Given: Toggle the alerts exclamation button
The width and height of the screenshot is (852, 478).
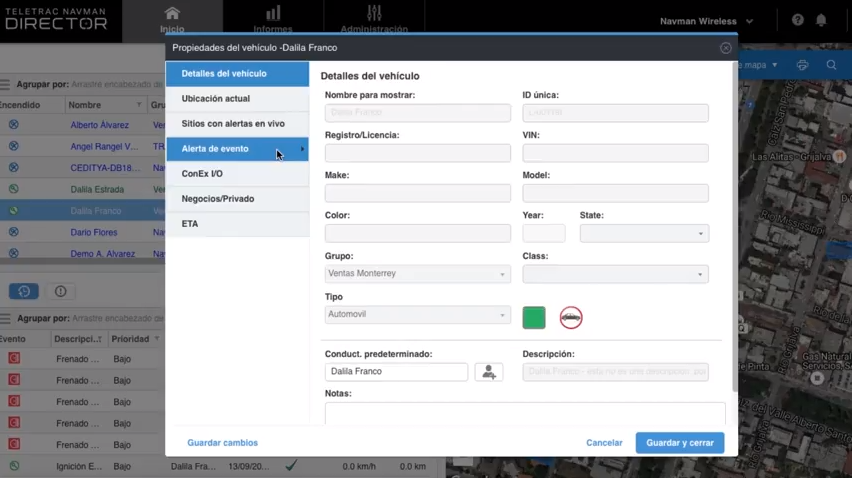Looking at the screenshot, I should point(60,291).
